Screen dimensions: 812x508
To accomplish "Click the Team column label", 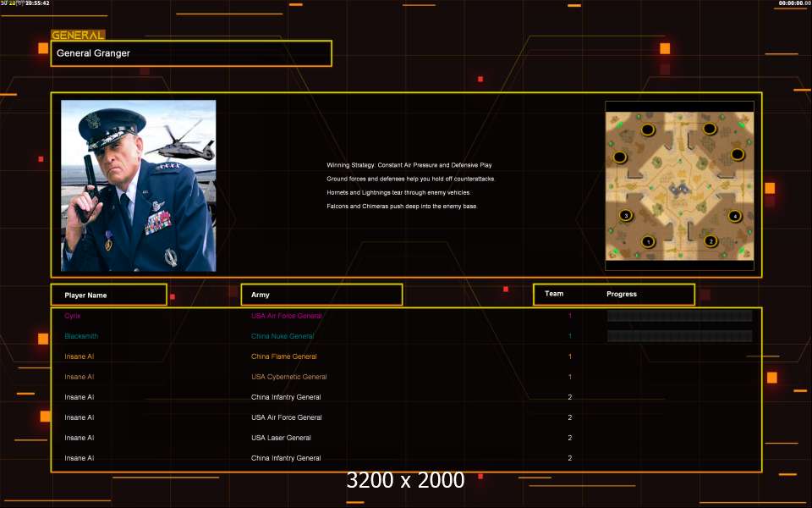I will click(x=554, y=294).
